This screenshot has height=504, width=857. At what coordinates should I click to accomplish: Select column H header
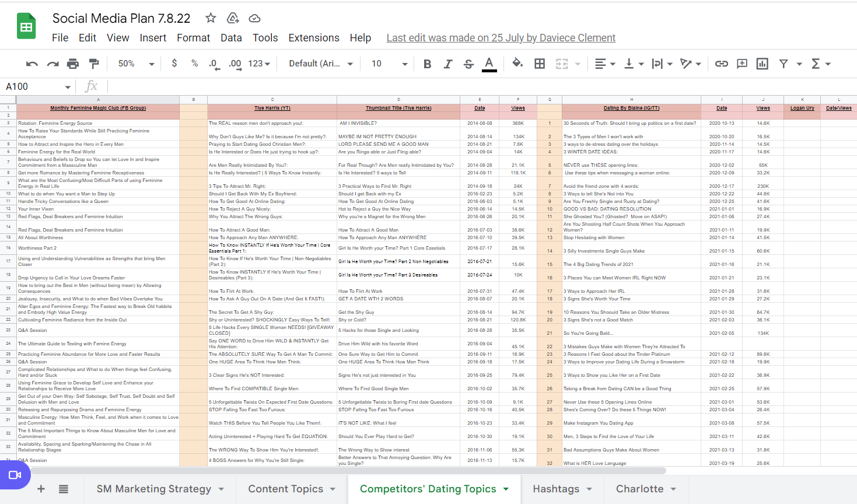[632, 100]
